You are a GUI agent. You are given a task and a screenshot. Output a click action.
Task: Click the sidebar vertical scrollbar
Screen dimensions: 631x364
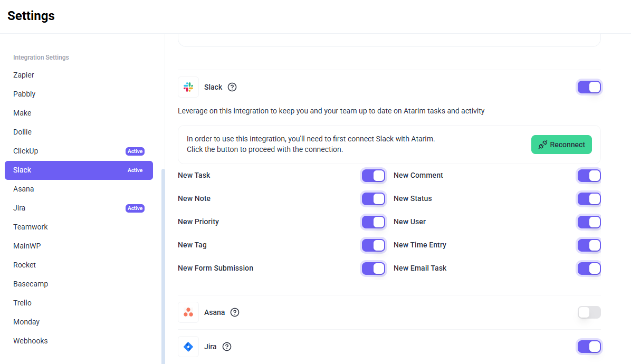(x=163, y=264)
